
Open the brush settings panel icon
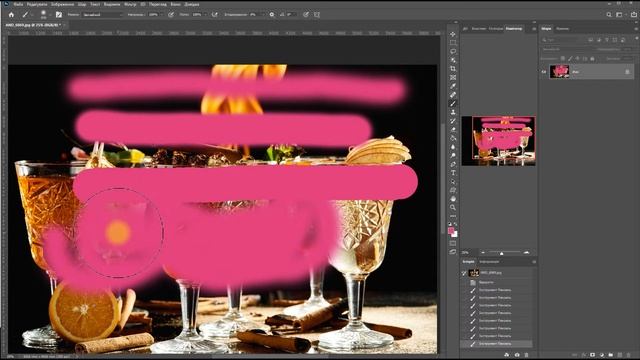tap(59, 14)
